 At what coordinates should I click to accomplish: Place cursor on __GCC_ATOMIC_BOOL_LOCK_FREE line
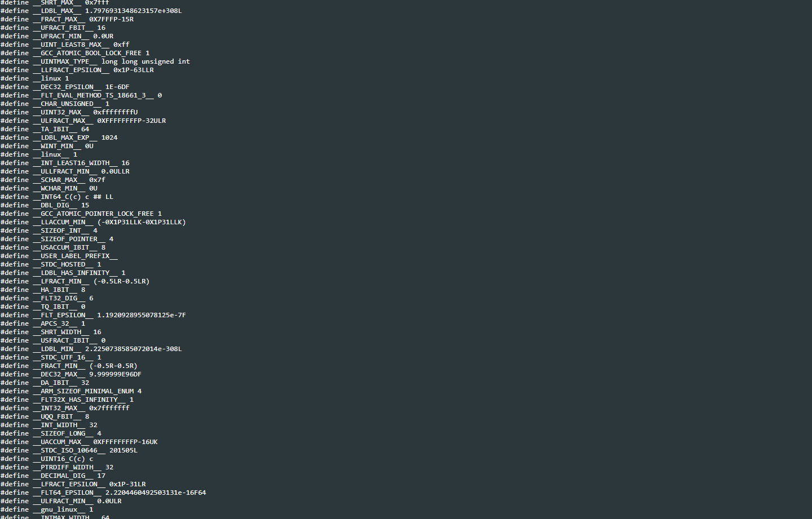[91, 53]
